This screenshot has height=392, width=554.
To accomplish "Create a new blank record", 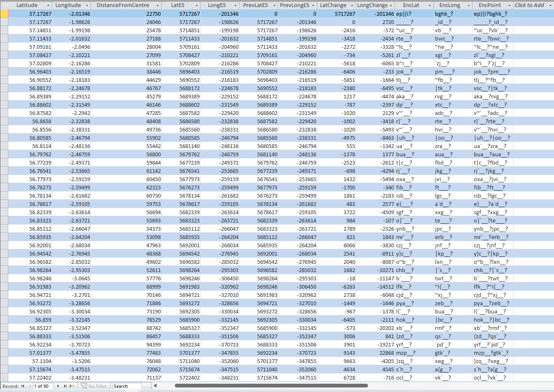I will point(72,386).
